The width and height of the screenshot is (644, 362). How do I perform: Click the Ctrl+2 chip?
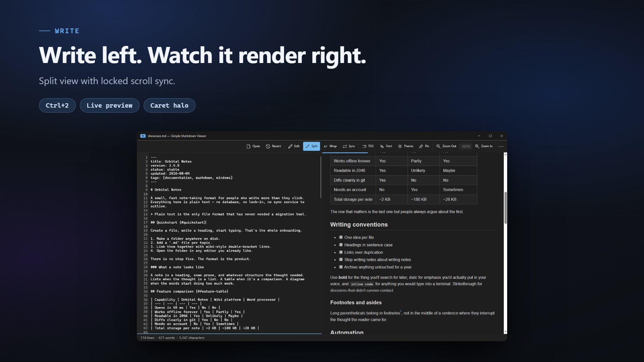pos(57,105)
